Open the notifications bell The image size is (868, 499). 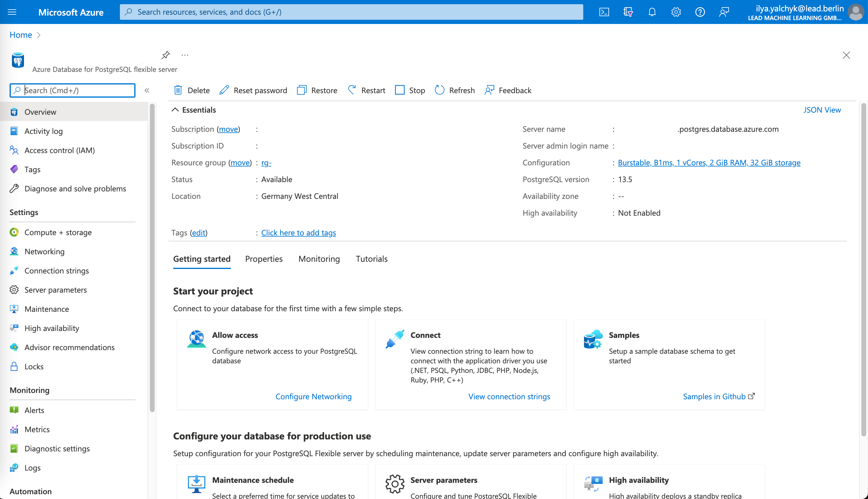(652, 12)
